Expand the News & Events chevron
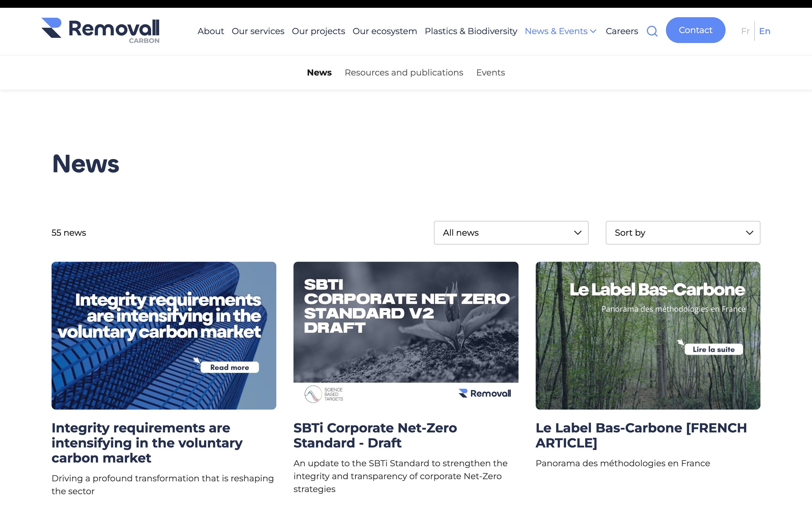This screenshot has width=812, height=516. coord(593,31)
